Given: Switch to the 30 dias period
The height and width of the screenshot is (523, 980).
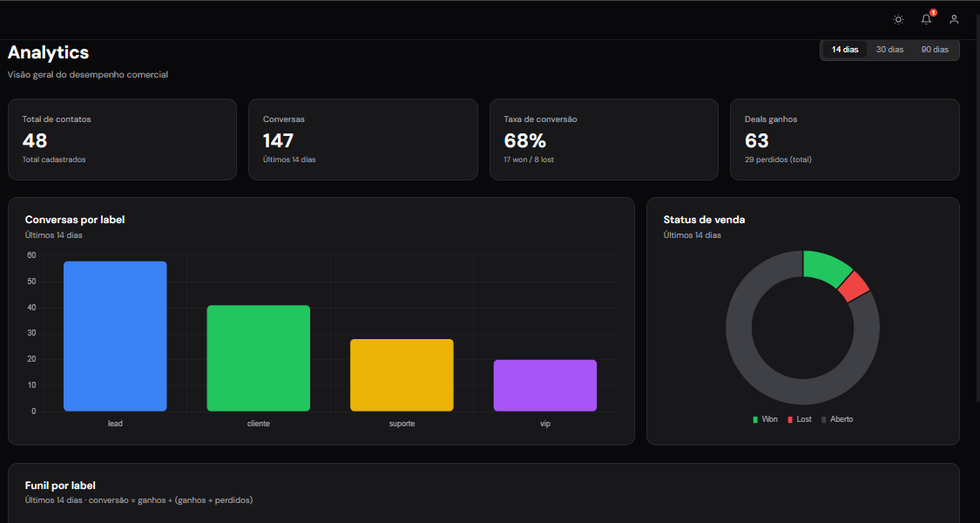Looking at the screenshot, I should [x=889, y=50].
